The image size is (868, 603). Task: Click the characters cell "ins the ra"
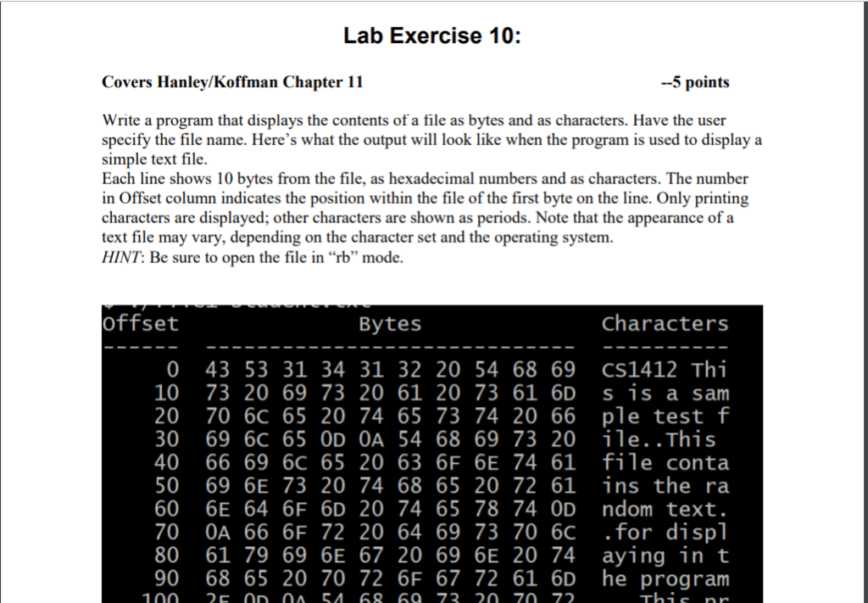tap(665, 486)
